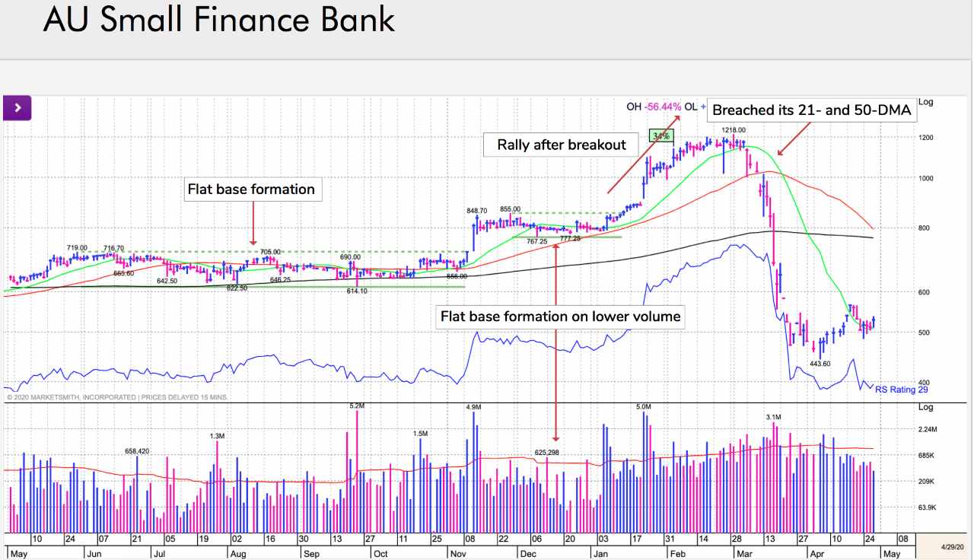Viewport: 974px width, 560px height.
Task: Toggle the Log label on volume panel
Action: coord(925,408)
